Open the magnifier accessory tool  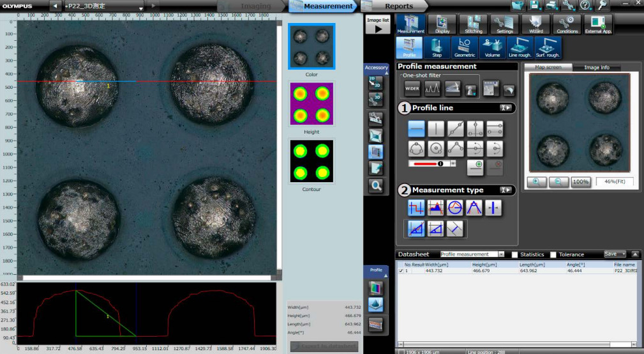(x=376, y=186)
